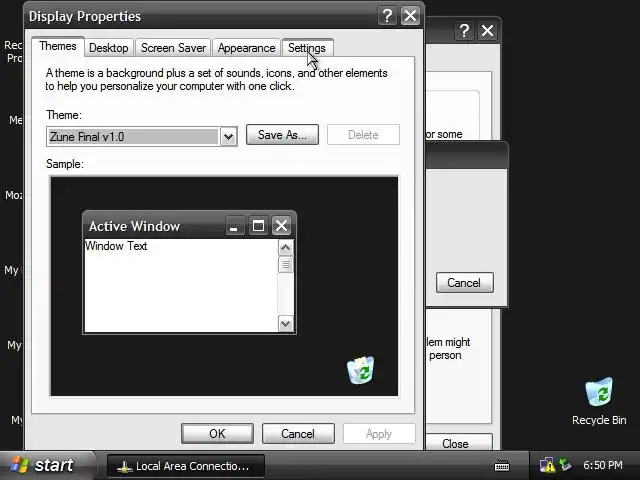This screenshot has height=480, width=640.
Task: Click Cancel in Display Properties
Action: click(298, 433)
